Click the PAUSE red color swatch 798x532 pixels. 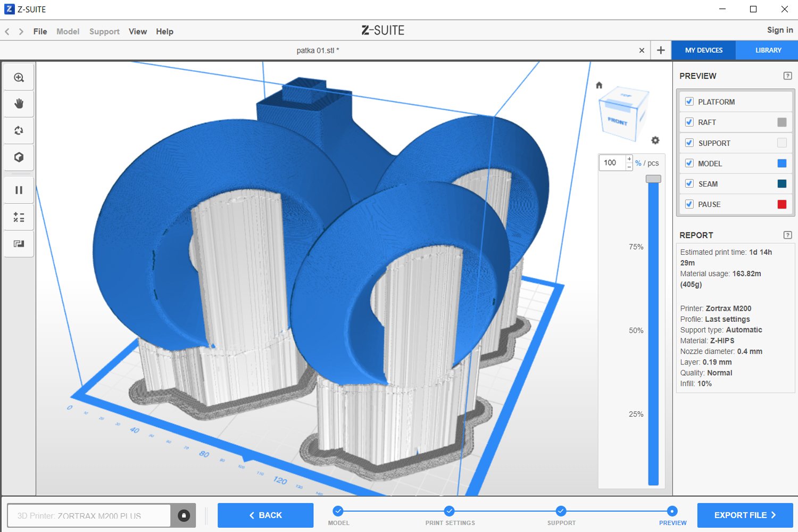click(x=782, y=204)
